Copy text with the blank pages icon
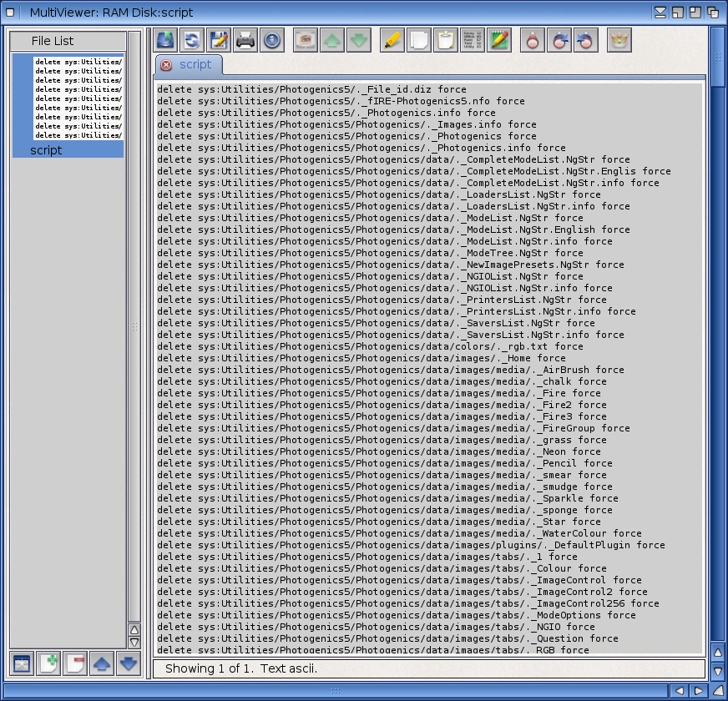Screen dimensions: 728x701 point(419,40)
